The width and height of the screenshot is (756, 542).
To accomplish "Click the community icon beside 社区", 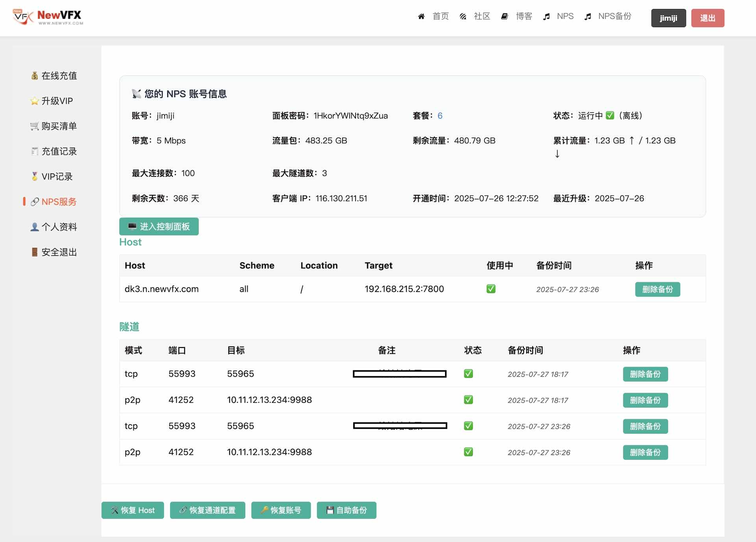I will (x=463, y=17).
